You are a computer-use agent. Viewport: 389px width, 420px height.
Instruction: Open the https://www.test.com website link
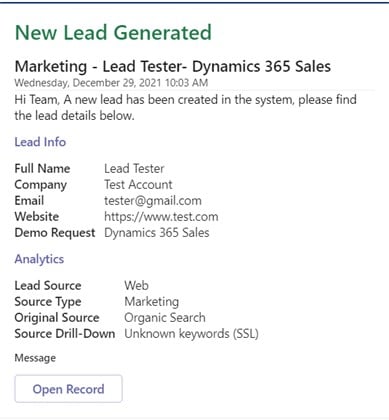[161, 217]
